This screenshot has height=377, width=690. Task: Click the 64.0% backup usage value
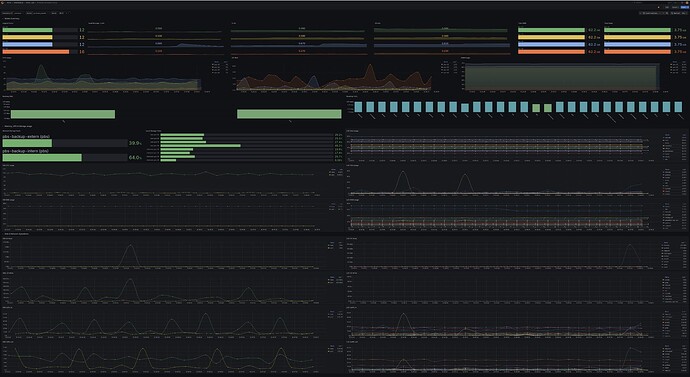[x=135, y=157]
